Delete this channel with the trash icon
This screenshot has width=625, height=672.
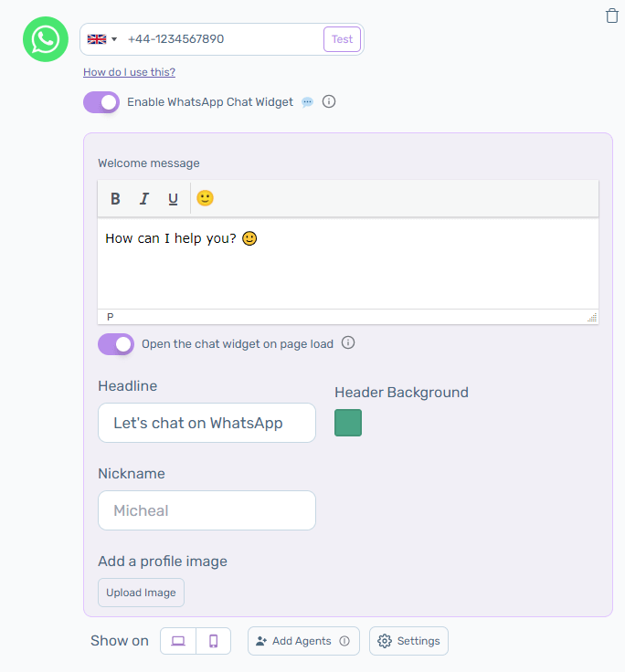point(612,16)
